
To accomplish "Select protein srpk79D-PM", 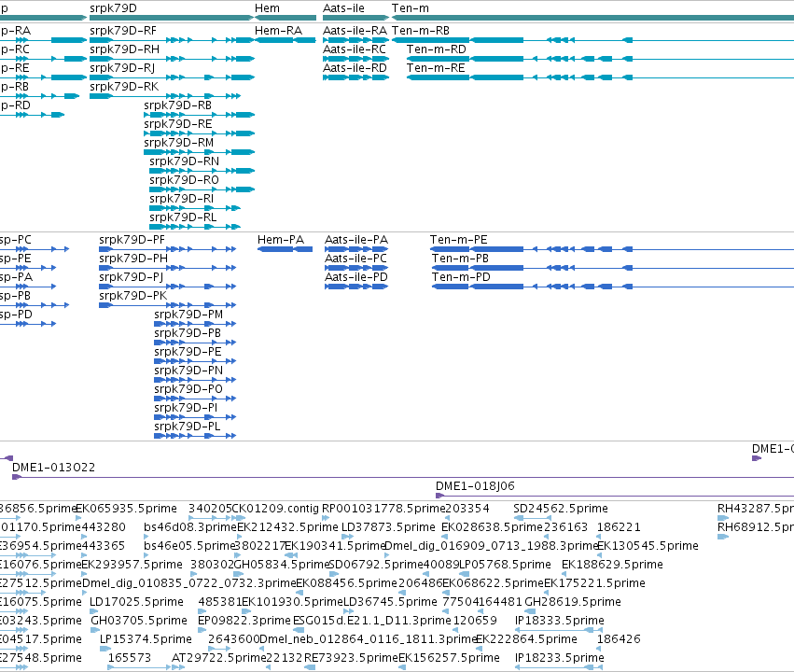I will [188, 315].
